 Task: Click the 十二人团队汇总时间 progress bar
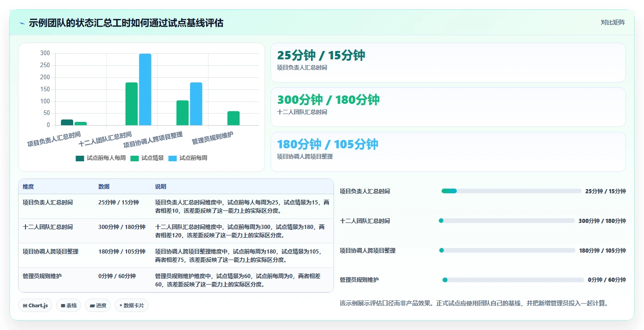pos(506,221)
